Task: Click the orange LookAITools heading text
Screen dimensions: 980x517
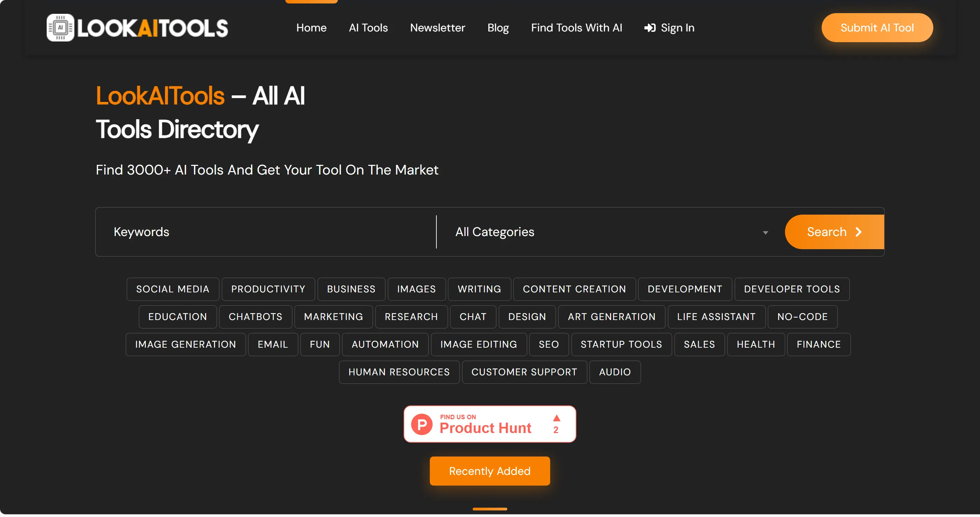Action: (160, 96)
